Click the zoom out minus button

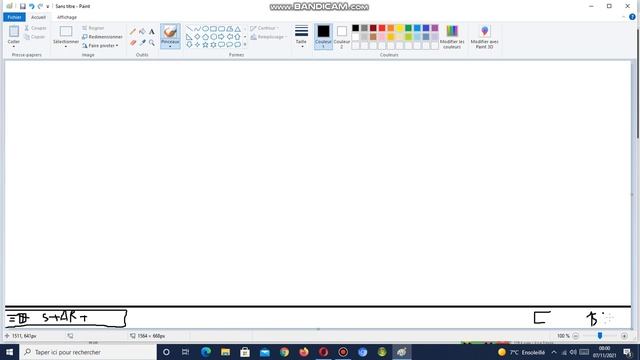coord(576,336)
